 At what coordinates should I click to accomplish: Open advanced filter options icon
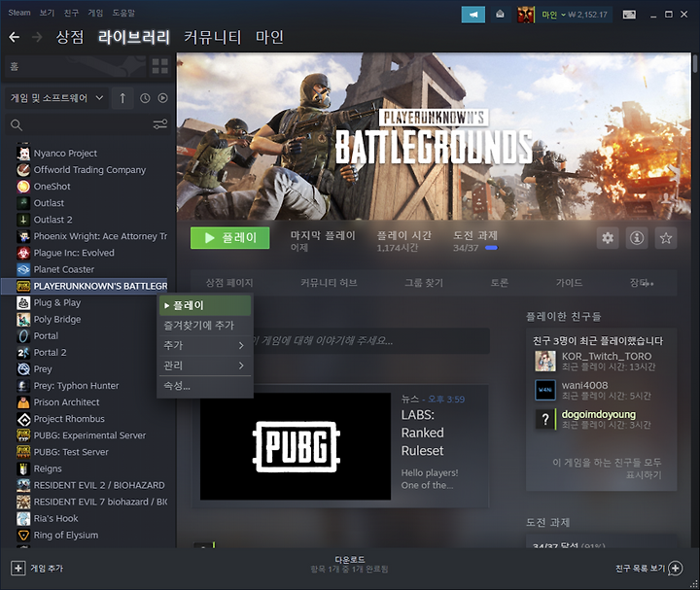coord(159,124)
